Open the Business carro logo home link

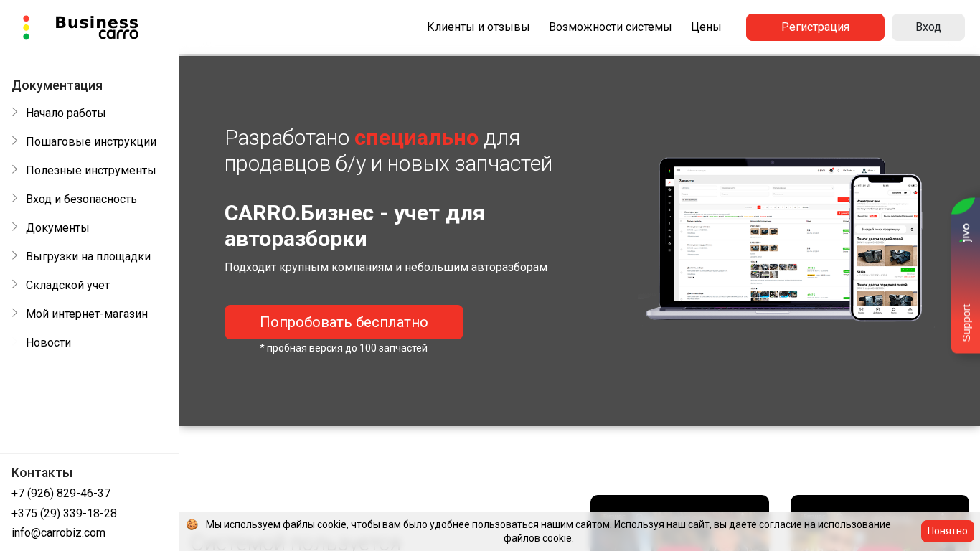[97, 27]
